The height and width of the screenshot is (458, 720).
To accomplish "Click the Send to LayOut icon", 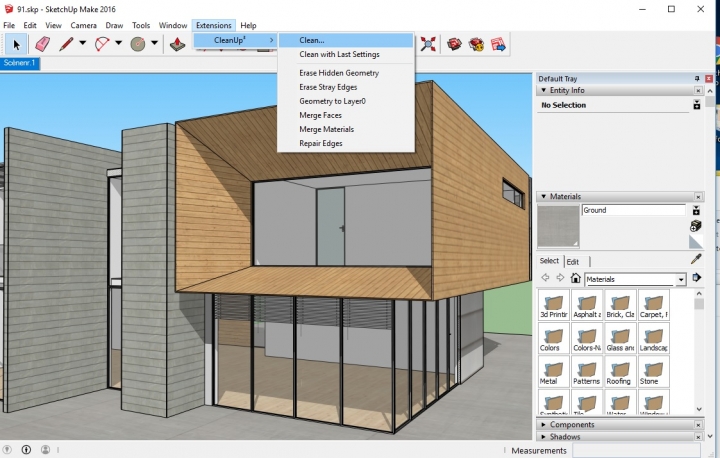I will tap(498, 44).
